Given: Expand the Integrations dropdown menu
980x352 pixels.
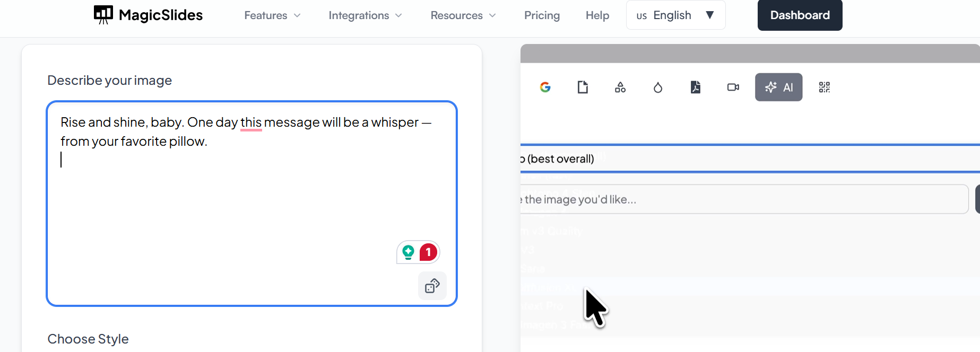Looking at the screenshot, I should pos(365,15).
